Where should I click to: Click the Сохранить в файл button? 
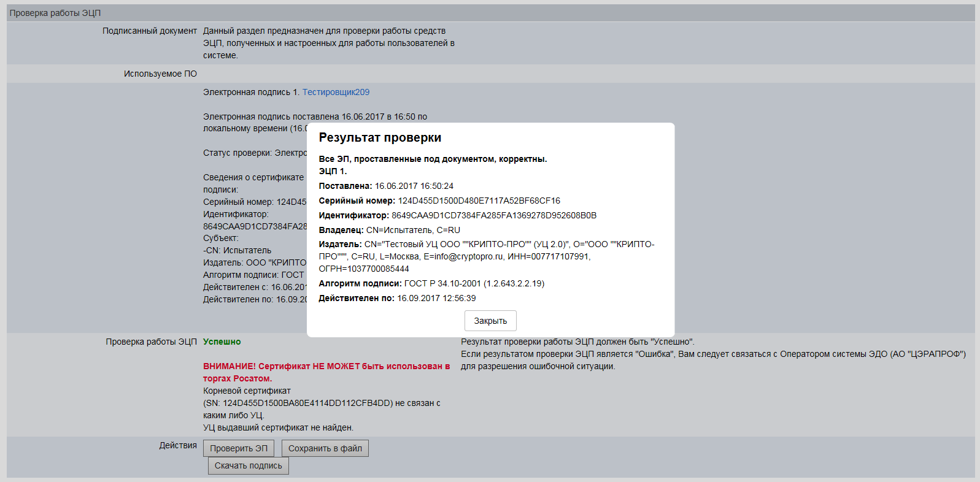coord(325,448)
